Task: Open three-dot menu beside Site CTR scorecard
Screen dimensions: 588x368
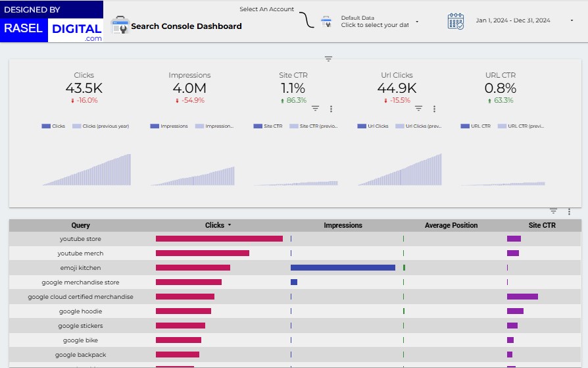Action: click(x=331, y=109)
